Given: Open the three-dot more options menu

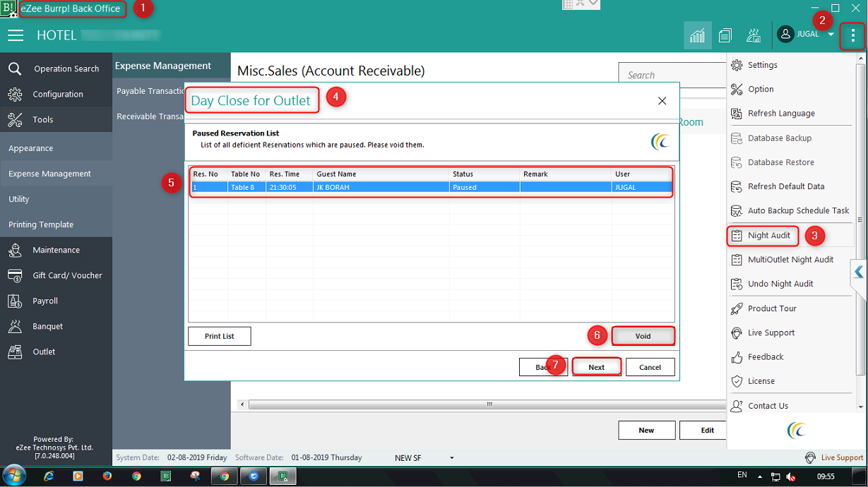Looking at the screenshot, I should (852, 35).
